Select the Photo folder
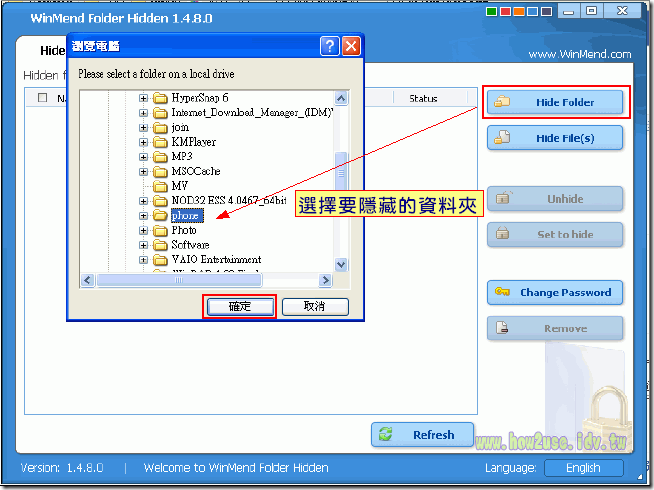 pyautogui.click(x=184, y=230)
